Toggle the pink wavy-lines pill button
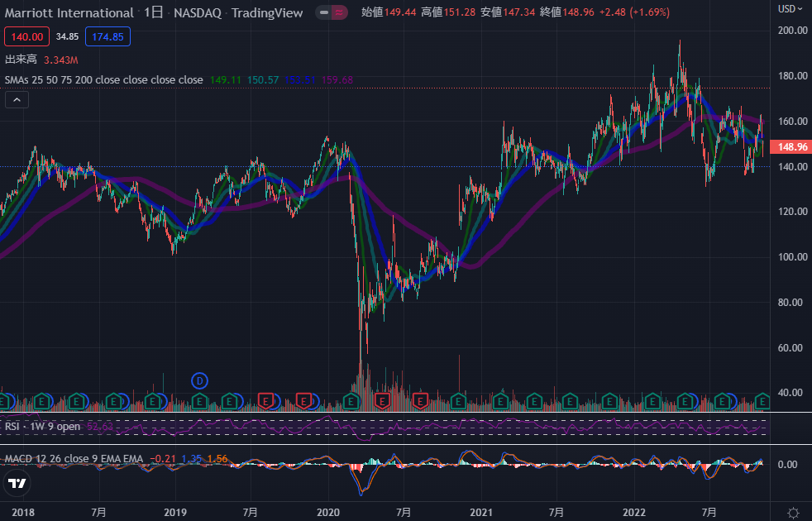The image size is (812, 521). tap(339, 12)
